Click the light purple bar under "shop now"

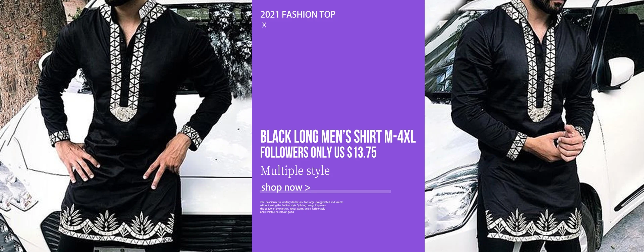click(325, 192)
